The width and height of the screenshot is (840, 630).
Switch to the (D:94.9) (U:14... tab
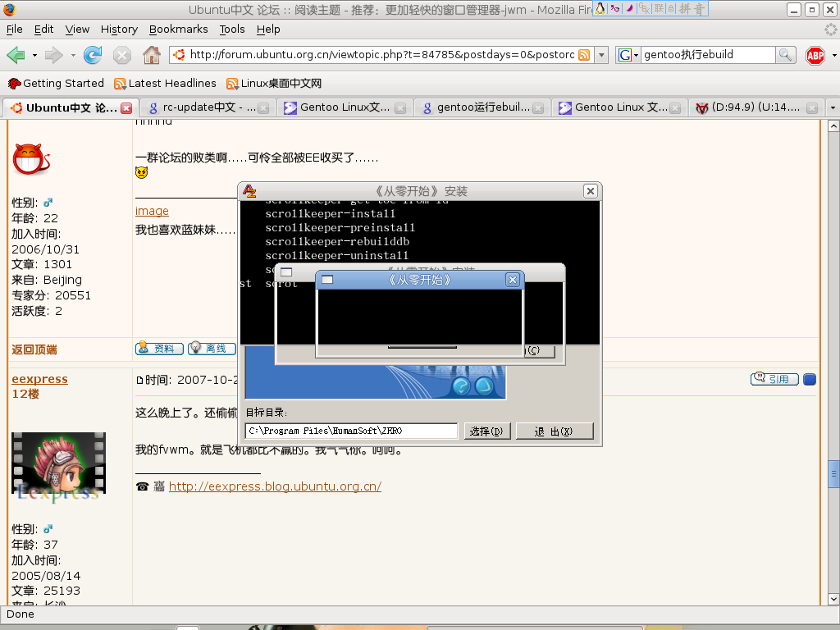click(755, 107)
